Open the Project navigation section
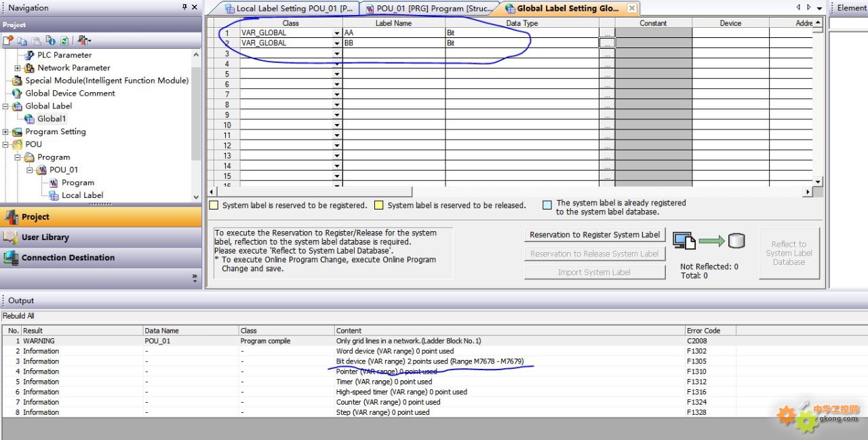The height and width of the screenshot is (440, 868). coord(101,217)
